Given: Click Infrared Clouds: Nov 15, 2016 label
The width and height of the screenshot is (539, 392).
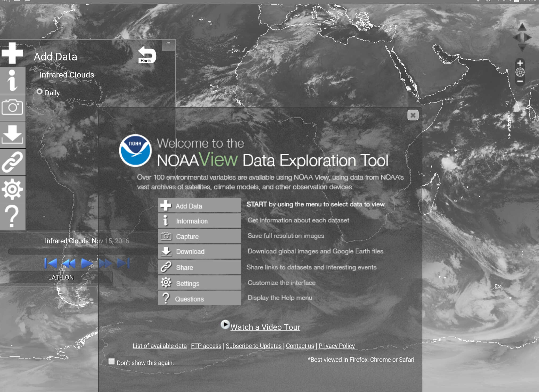Looking at the screenshot, I should pos(87,241).
